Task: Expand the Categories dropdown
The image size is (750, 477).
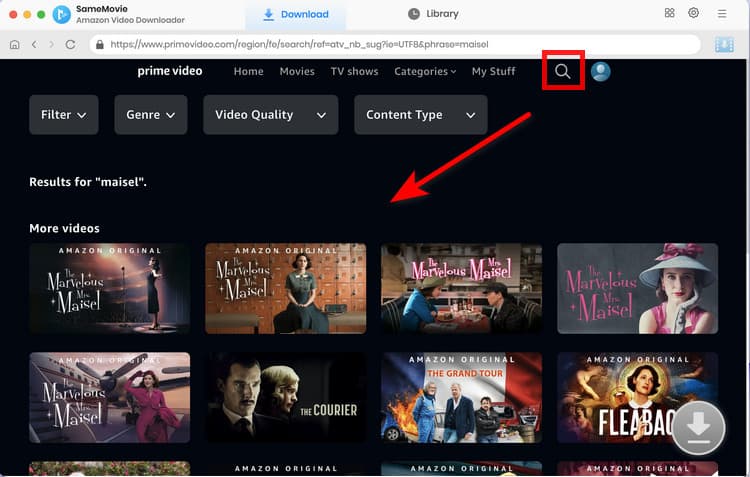Action: click(425, 71)
